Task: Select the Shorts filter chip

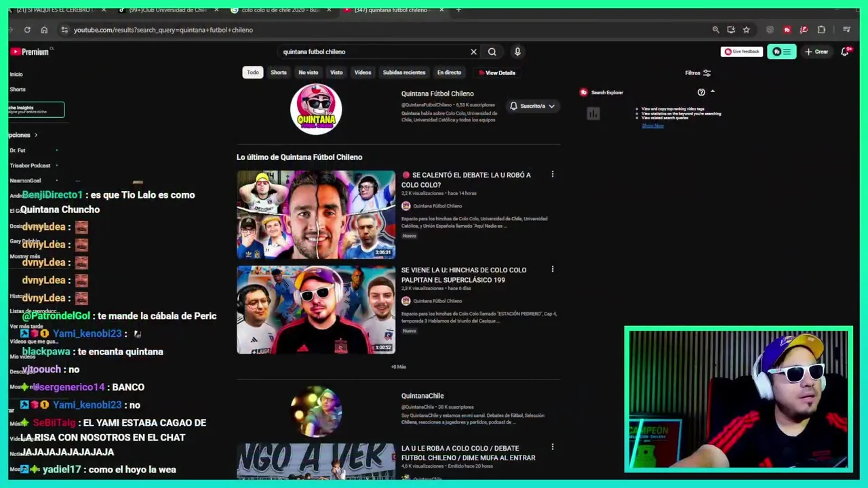Action: [x=279, y=73]
